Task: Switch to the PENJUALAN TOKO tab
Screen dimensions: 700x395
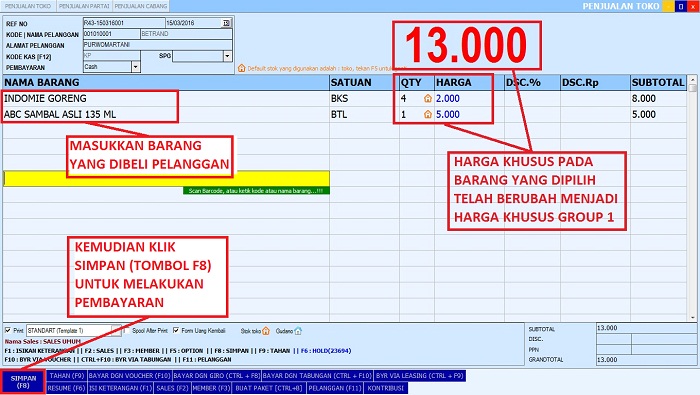Action: pos(28,6)
